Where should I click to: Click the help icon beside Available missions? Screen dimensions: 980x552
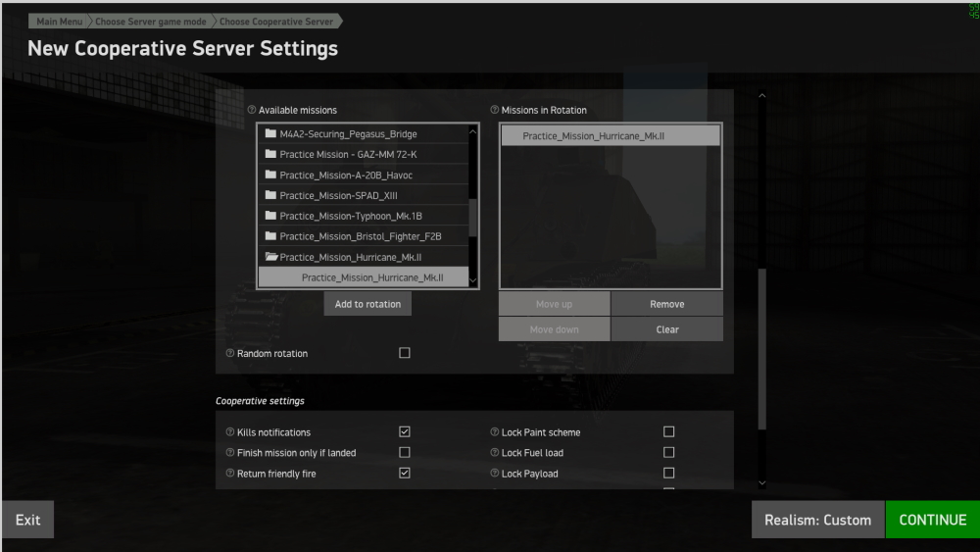tap(252, 111)
